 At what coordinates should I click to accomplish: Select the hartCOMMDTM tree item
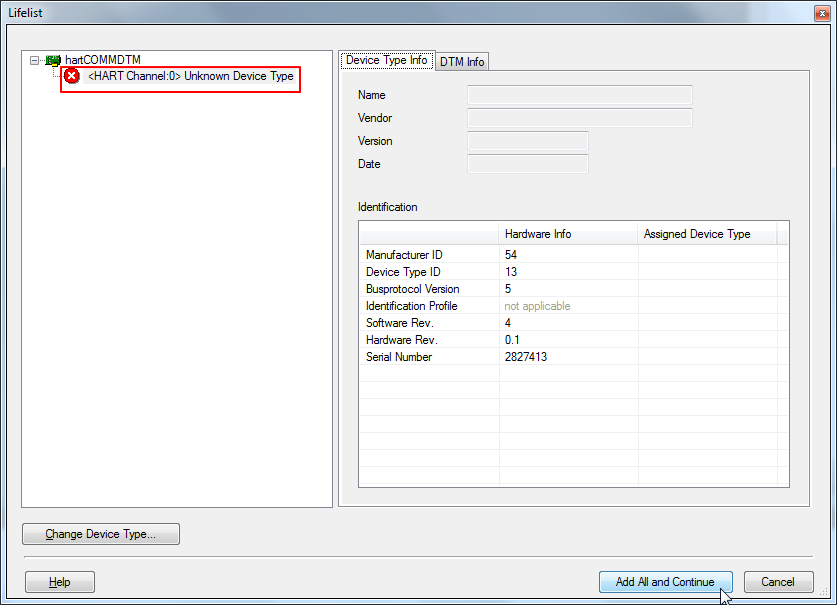pos(102,60)
